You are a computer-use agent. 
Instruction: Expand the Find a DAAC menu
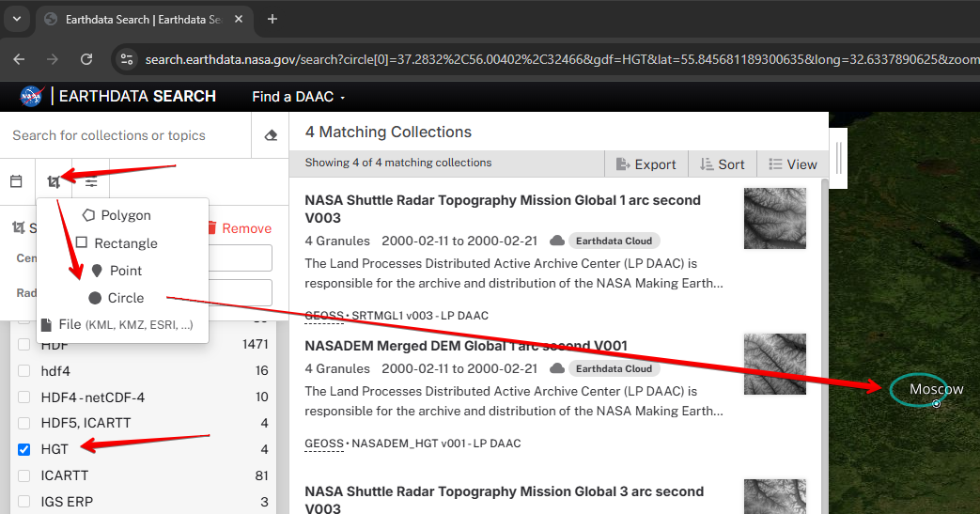tap(298, 97)
